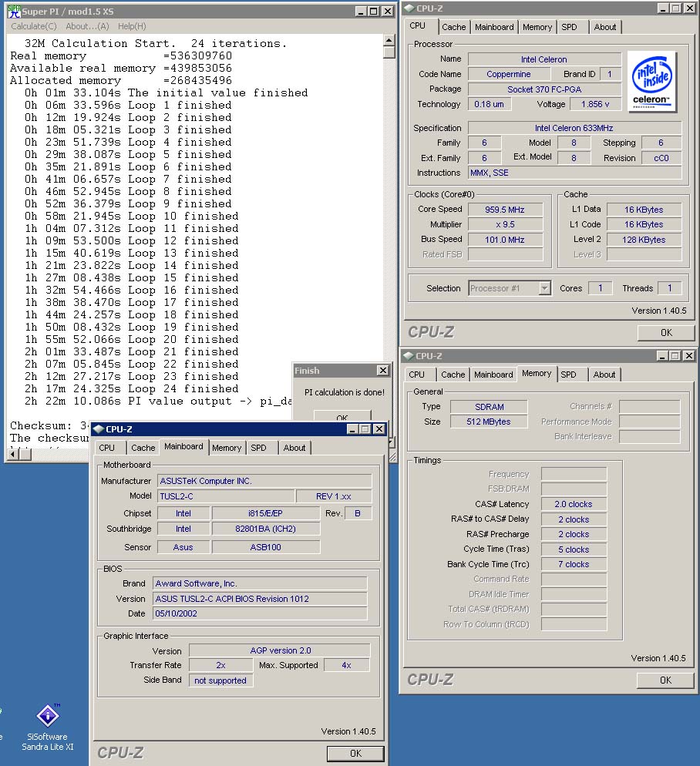Open About tab in Memory CPU-Z window
700x766 pixels.
tap(604, 375)
